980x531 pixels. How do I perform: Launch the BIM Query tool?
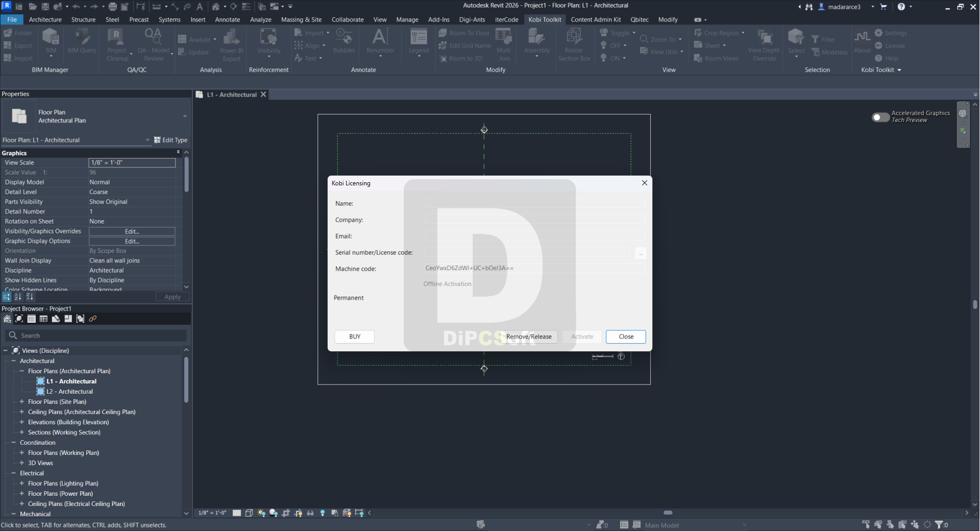(x=82, y=41)
